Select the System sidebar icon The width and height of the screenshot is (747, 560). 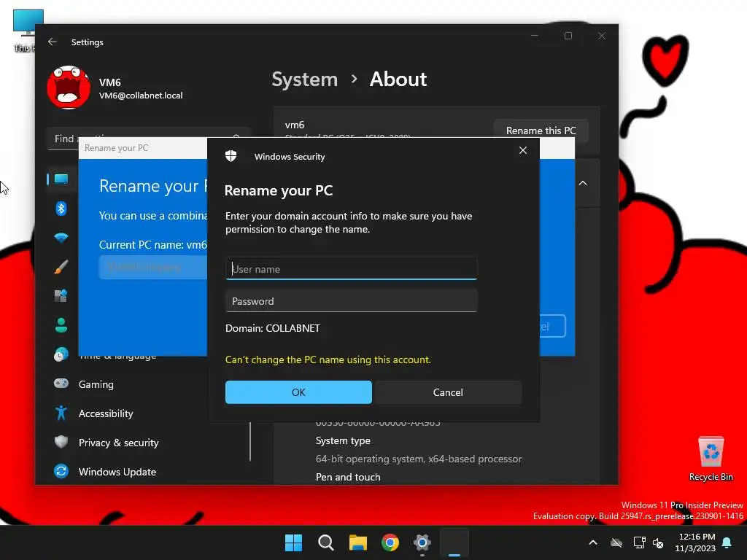click(61, 179)
